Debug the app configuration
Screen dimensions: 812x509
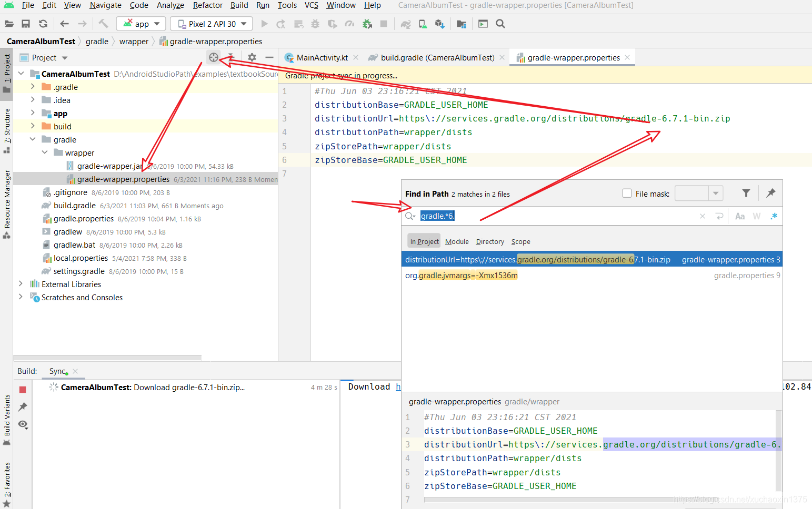coord(315,24)
